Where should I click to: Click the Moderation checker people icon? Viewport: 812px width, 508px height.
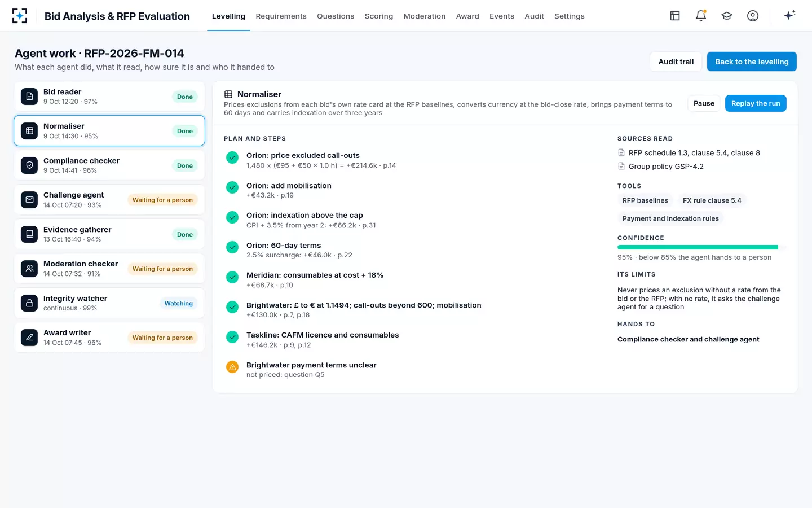point(29,269)
